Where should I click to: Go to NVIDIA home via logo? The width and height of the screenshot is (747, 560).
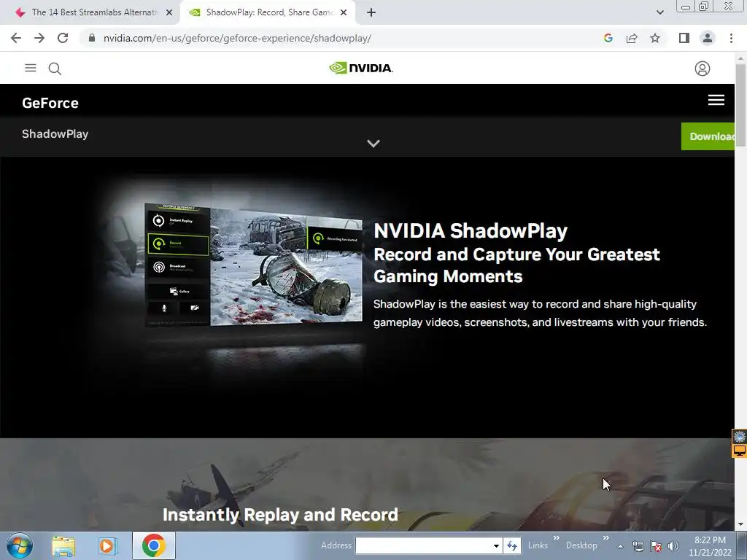360,68
